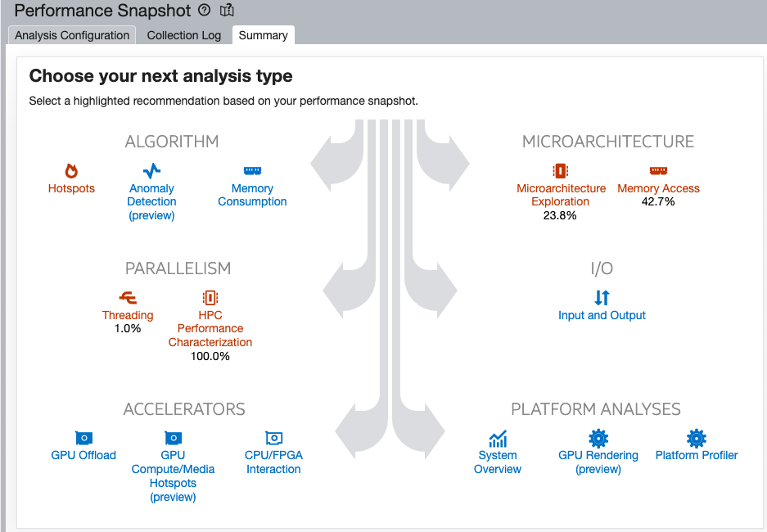Open Microarchitecture Exploration via its CPU icon
This screenshot has width=767, height=532.
[560, 171]
